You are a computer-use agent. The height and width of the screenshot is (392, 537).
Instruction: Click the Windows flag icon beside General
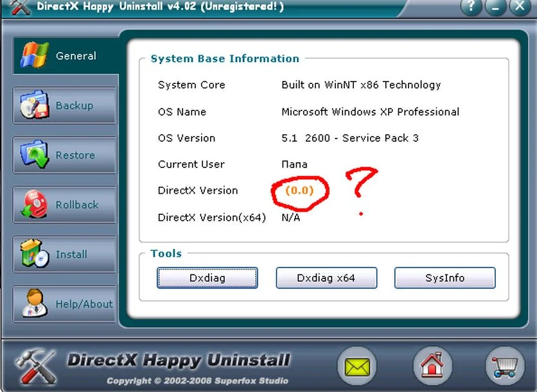point(34,55)
